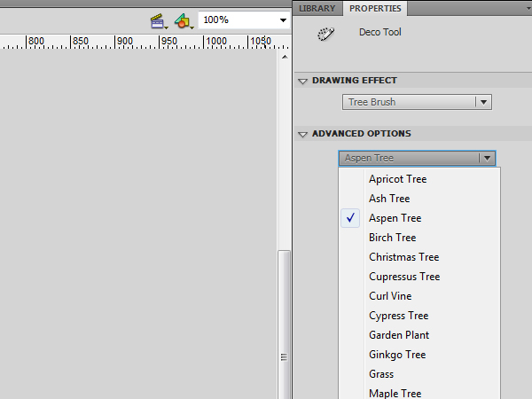
Task: Pick Christmas Tree from the list
Action: [419, 257]
